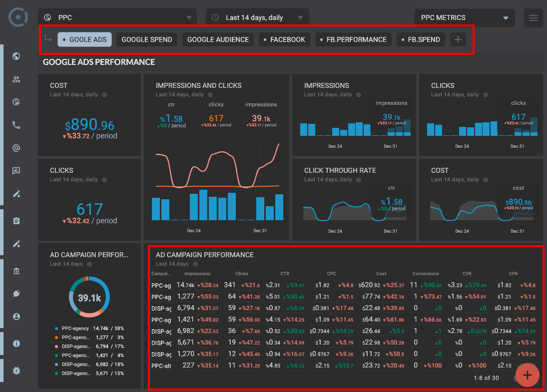Click the pen icon just below the clipboard icon

(x=16, y=244)
